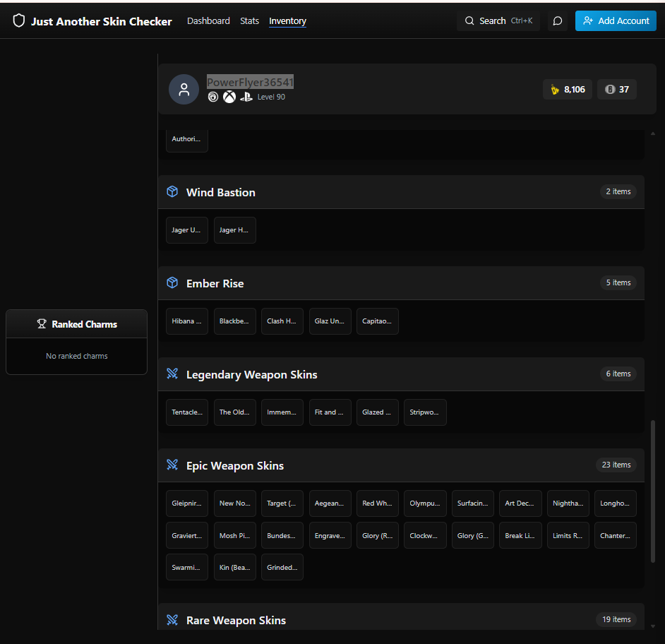The image size is (665, 644).
Task: Click the swords icon beside Rare Weapon Skins
Action: (x=172, y=620)
